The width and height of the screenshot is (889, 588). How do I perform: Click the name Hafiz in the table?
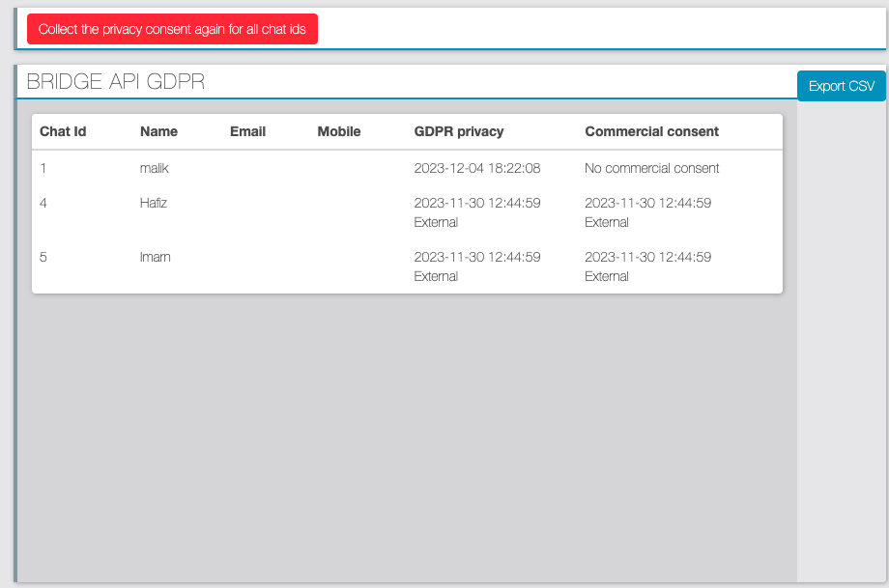(x=154, y=203)
